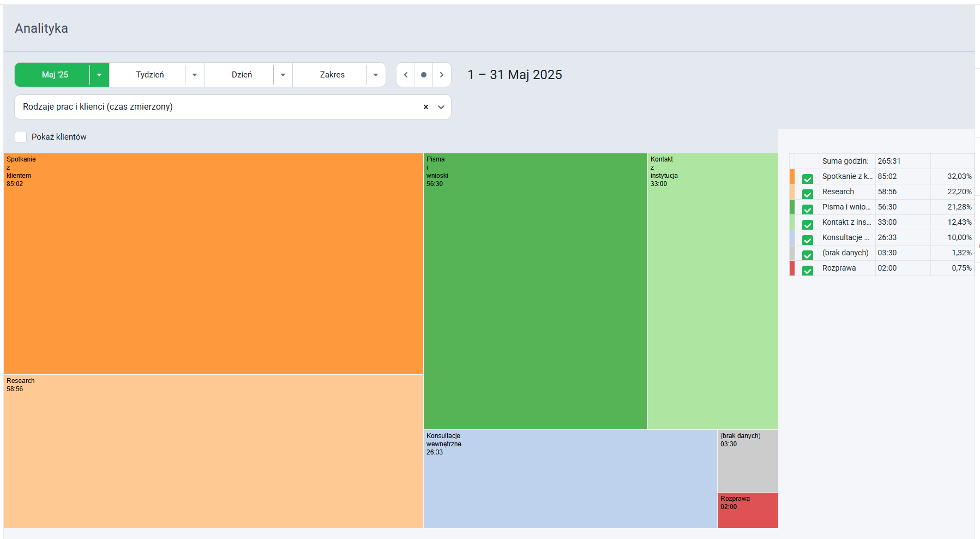The height and width of the screenshot is (539, 980).
Task: Expand the Maj '25 month dropdown arrow
Action: click(x=99, y=75)
